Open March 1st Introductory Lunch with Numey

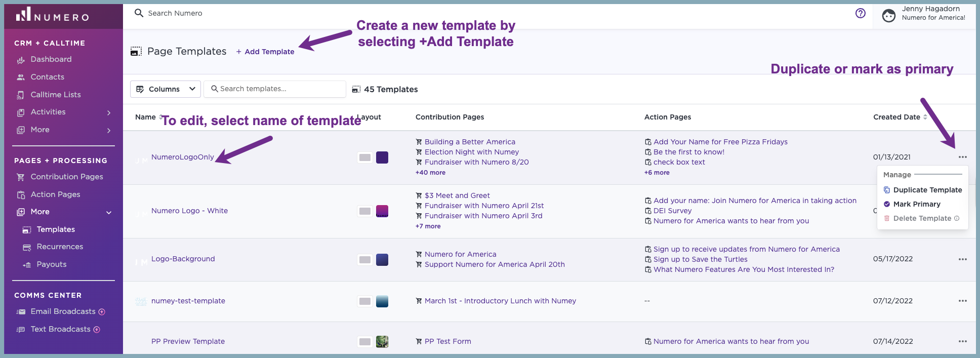pos(500,301)
